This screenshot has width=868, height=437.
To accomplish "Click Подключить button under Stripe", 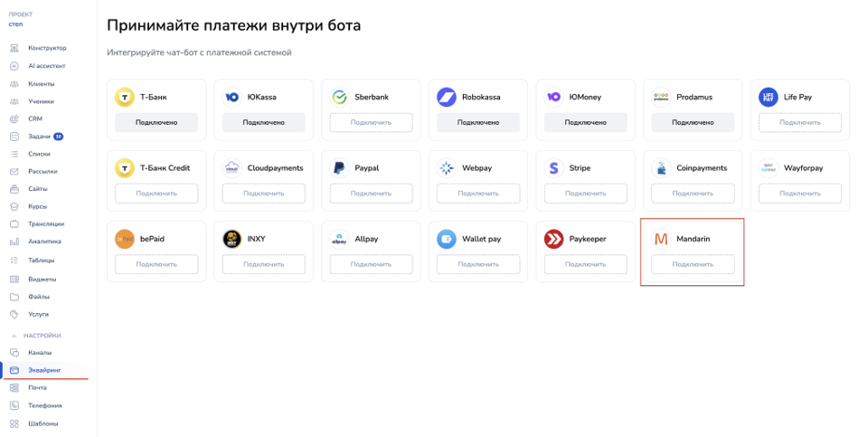I will [x=586, y=194].
